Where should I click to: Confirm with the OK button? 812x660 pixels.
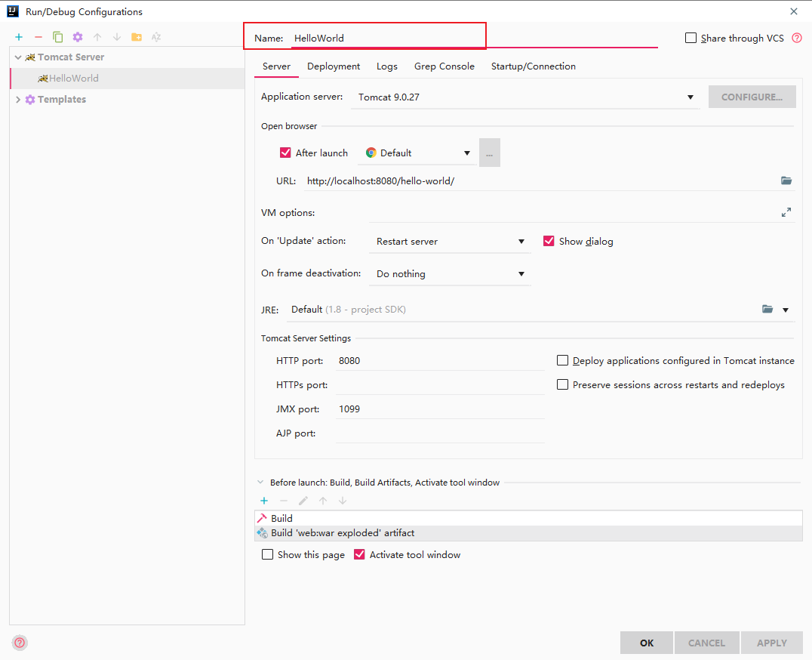click(x=647, y=643)
